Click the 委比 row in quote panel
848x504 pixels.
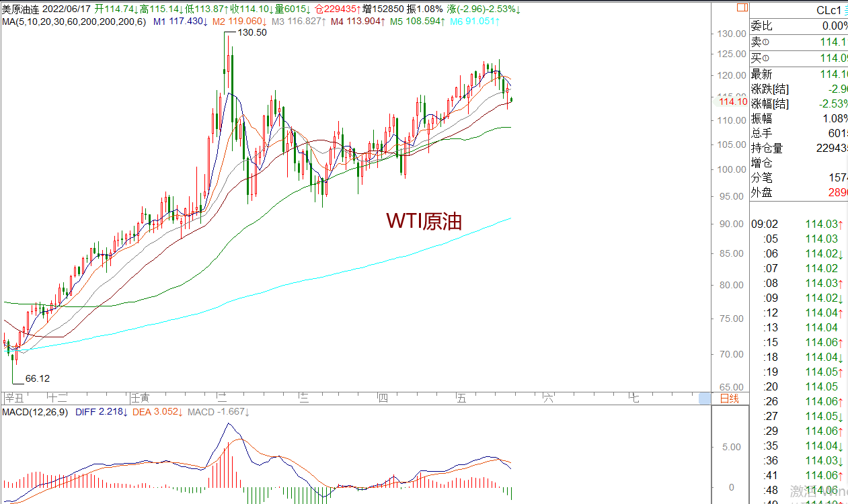pyautogui.click(x=799, y=26)
